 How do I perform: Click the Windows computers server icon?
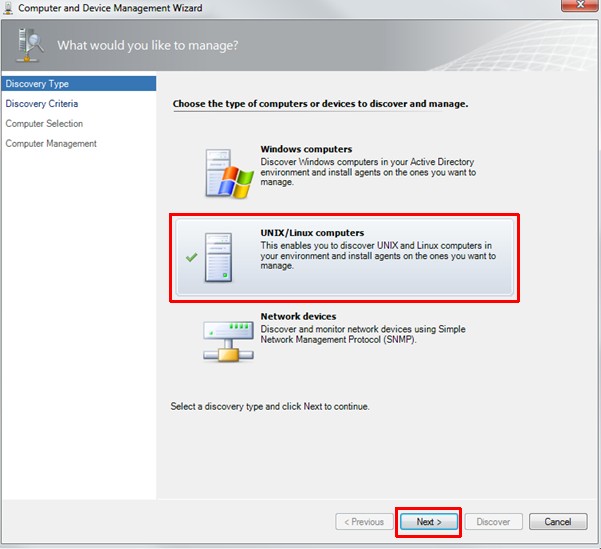pyautogui.click(x=229, y=173)
